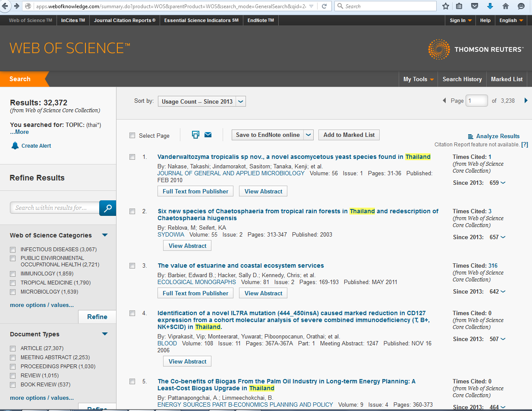Click the Add to Marked List button
Image resolution: width=532 pixels, height=411 pixels.
point(349,135)
